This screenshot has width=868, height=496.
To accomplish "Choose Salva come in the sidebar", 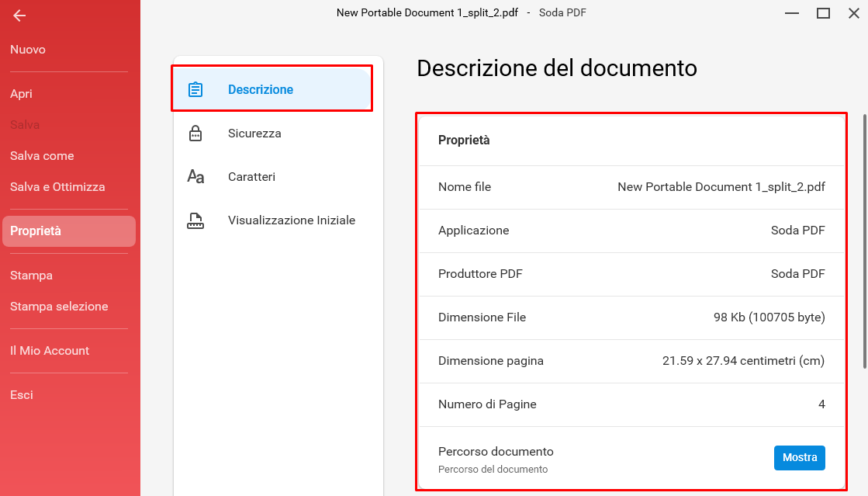I will pos(42,156).
